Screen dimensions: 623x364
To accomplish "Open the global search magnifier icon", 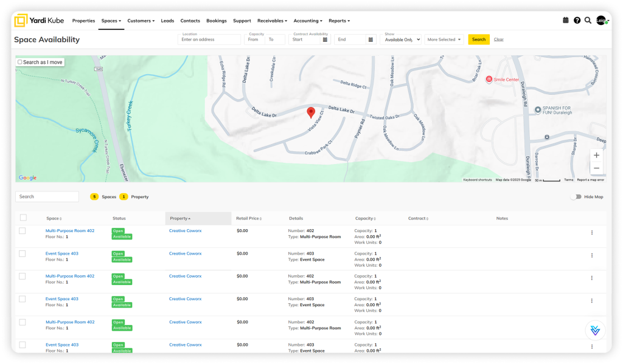I will (588, 21).
